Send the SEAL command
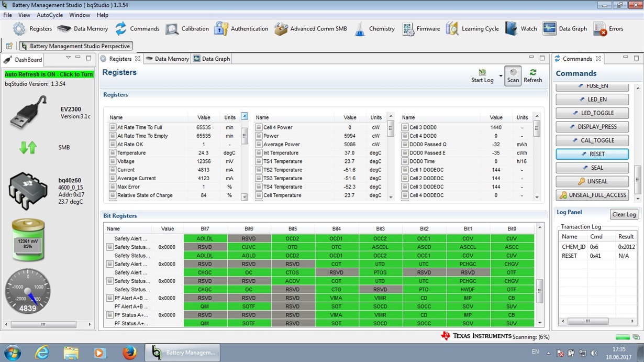 pyautogui.click(x=592, y=168)
